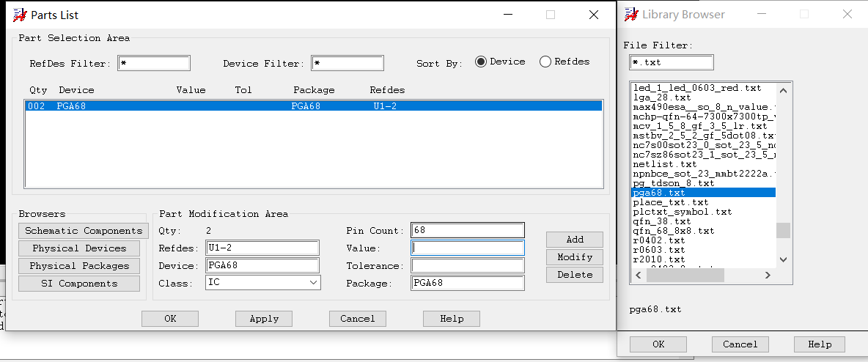The width and height of the screenshot is (868, 362).
Task: Click the RefDes Filter text box
Action: pos(153,64)
